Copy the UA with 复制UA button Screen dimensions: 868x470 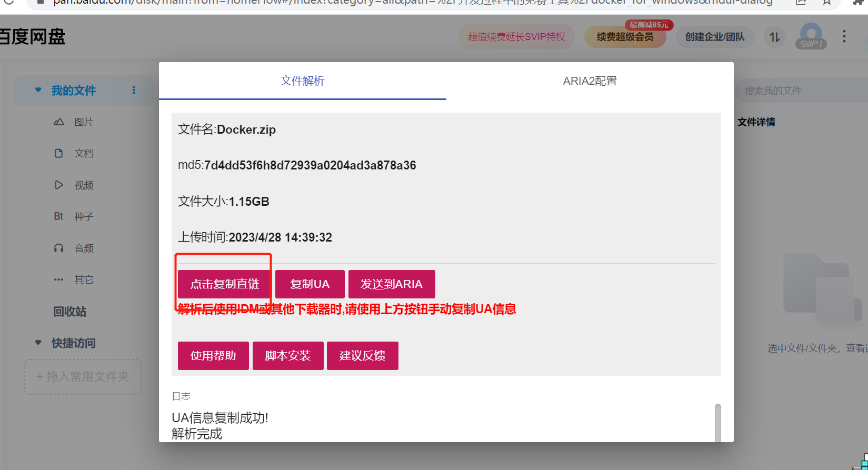310,284
